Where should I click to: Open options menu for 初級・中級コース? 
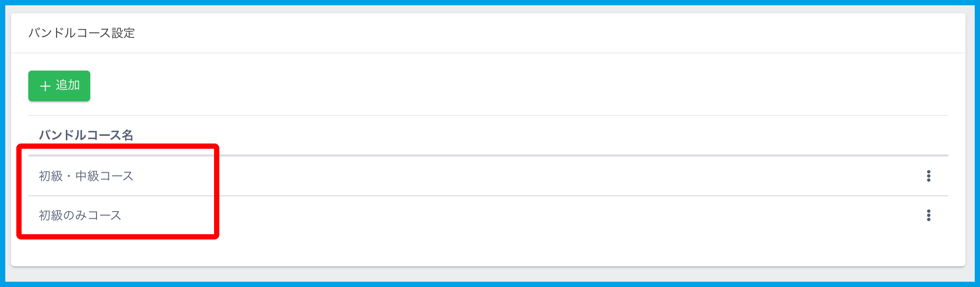pos(929,176)
